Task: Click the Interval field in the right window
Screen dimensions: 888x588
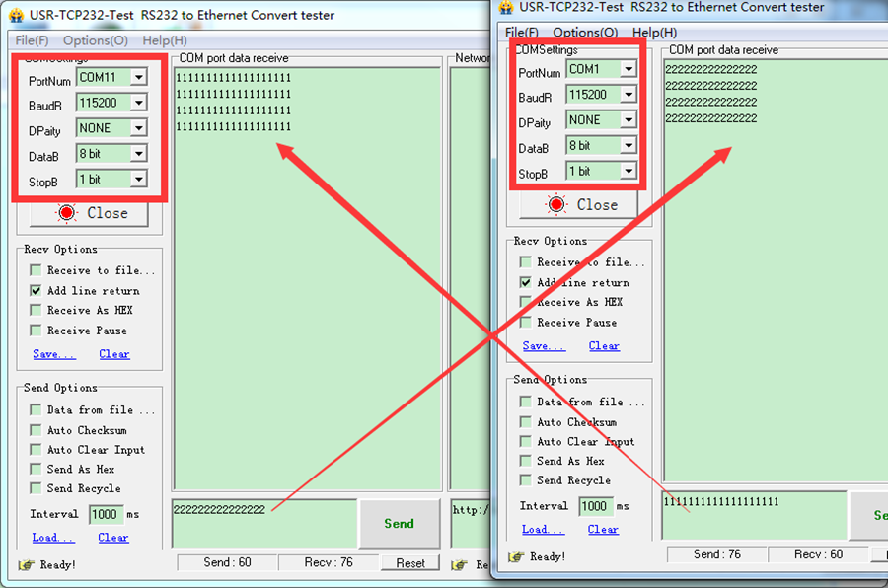Action: (x=595, y=506)
